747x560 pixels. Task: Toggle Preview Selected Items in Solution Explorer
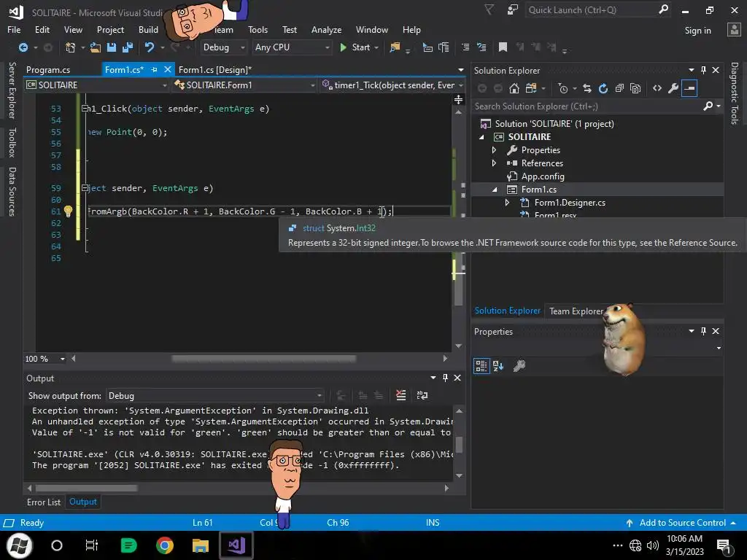click(689, 88)
